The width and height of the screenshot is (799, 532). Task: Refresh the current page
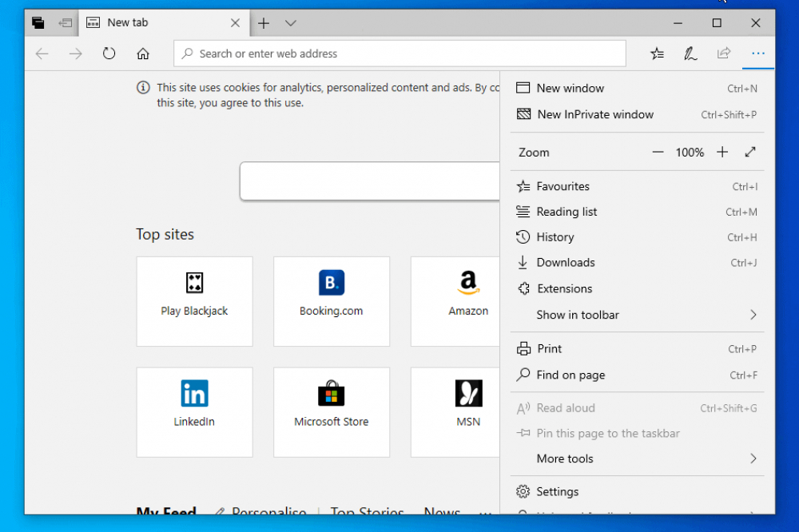click(109, 54)
